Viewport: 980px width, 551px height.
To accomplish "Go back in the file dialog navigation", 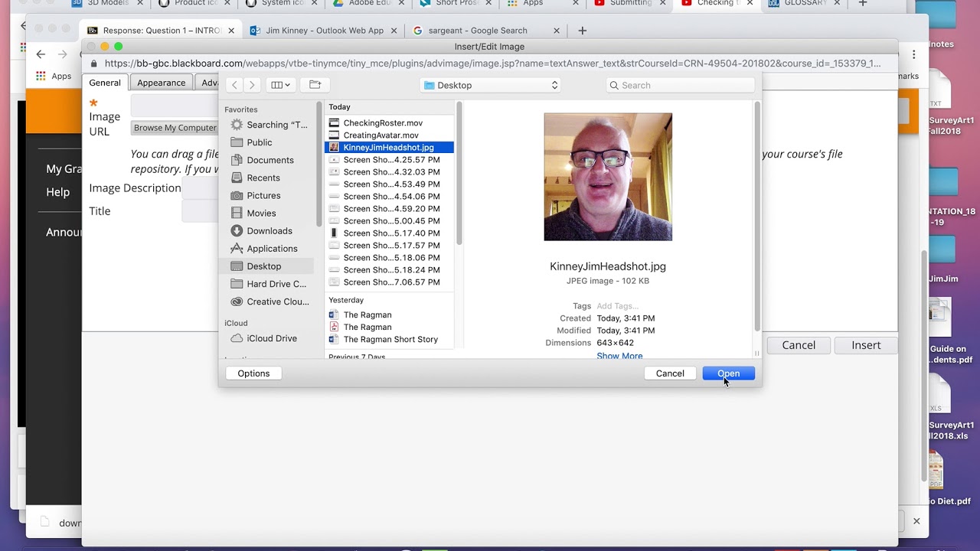I will click(x=235, y=85).
